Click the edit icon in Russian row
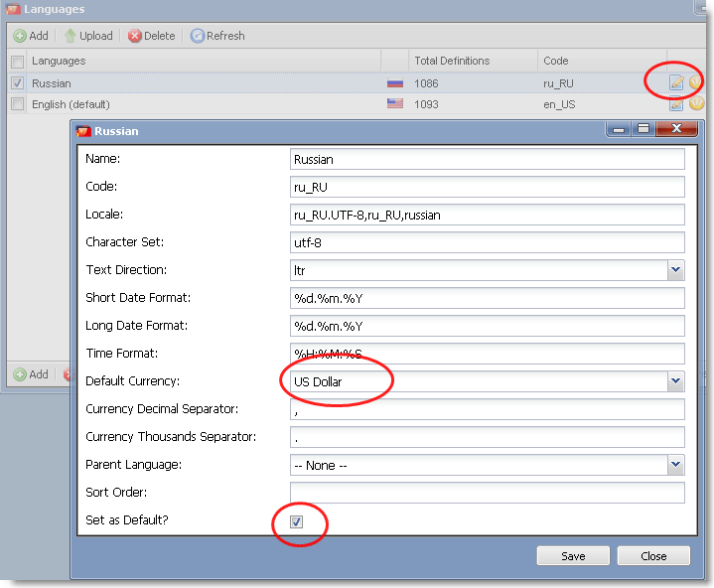 676,83
